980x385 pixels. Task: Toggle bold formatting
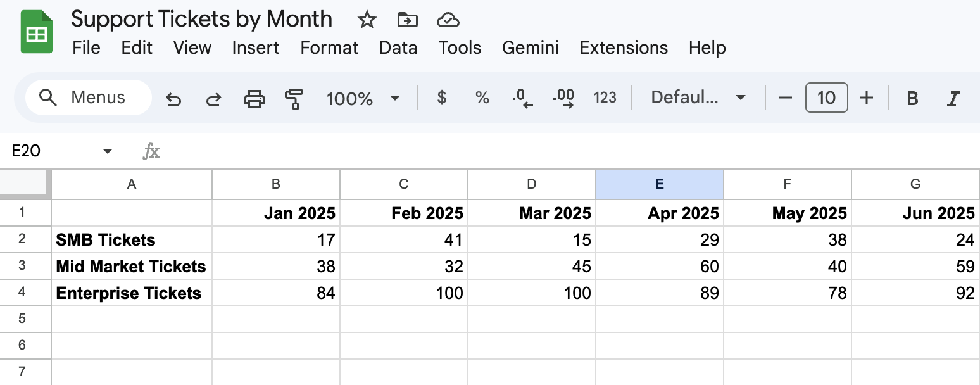(912, 98)
